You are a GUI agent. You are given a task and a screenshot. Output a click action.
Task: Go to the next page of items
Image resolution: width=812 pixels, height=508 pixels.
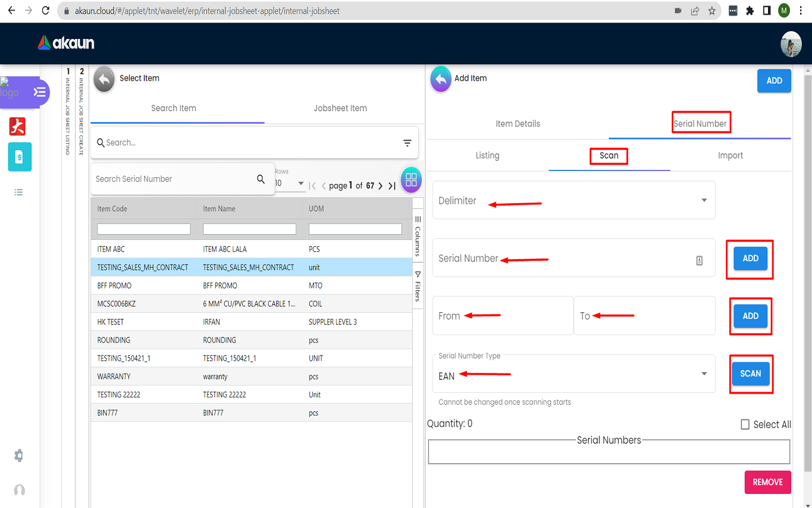click(381, 186)
